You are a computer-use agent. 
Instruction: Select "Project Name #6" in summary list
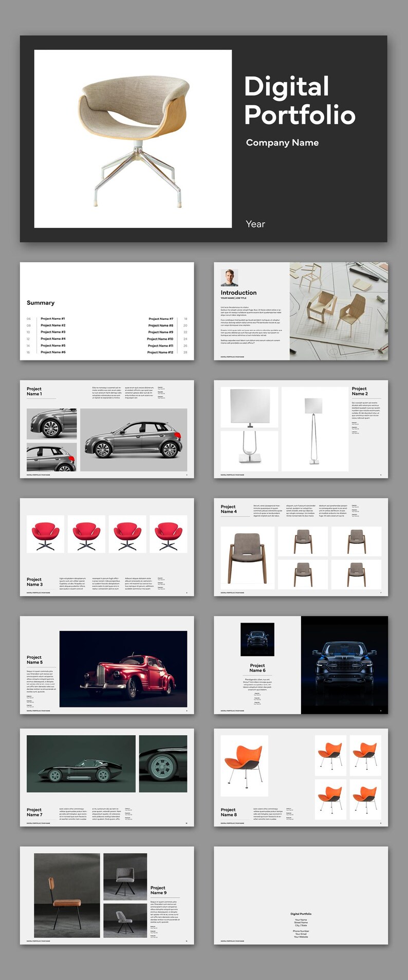pyautogui.click(x=53, y=352)
